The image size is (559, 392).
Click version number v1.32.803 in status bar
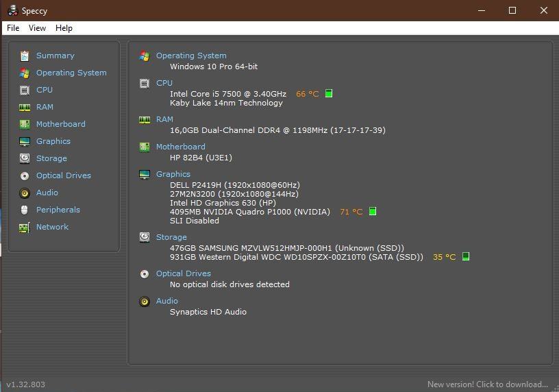[25, 384]
